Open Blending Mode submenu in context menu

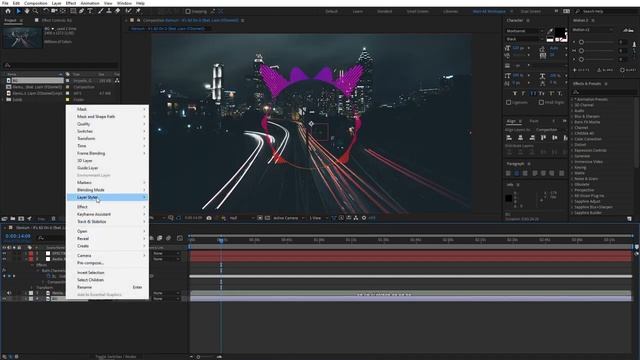coord(107,190)
